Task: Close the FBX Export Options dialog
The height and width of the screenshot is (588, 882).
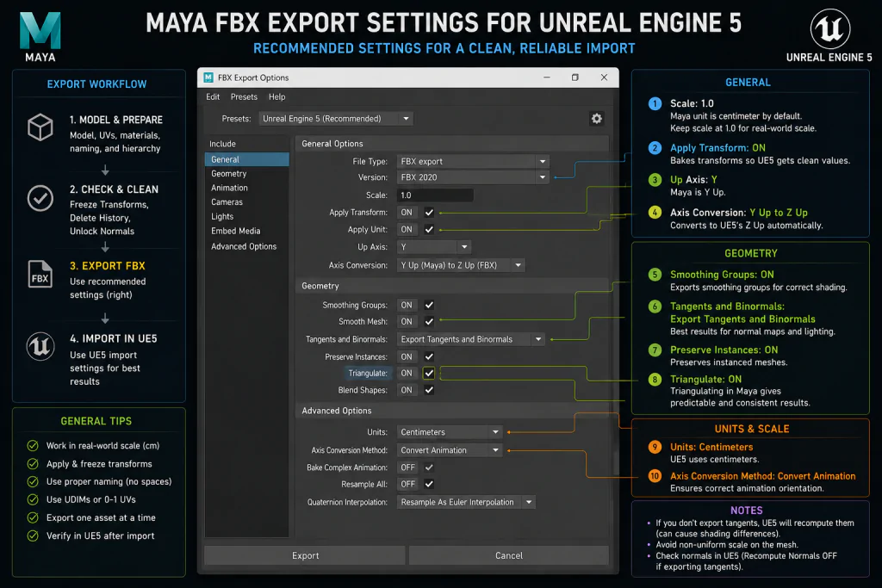Action: point(604,77)
